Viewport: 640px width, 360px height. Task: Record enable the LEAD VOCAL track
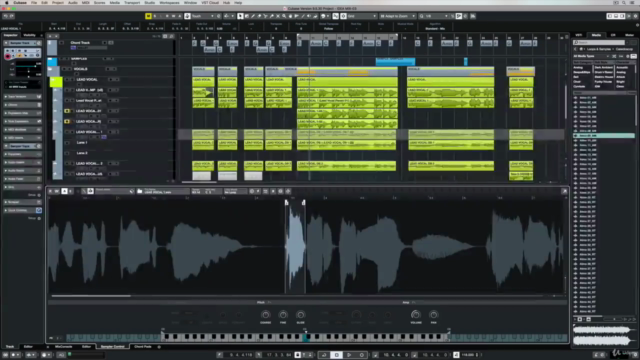click(111, 79)
